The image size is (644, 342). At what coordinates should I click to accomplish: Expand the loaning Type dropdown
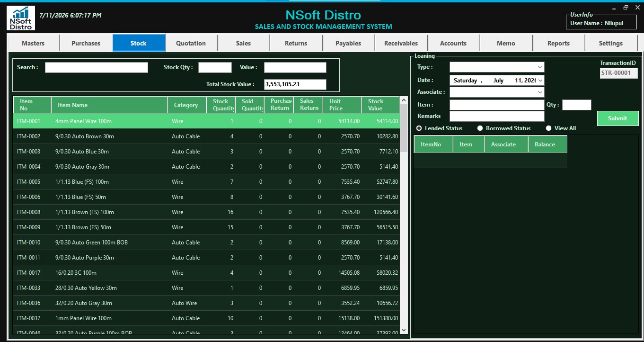click(x=540, y=67)
